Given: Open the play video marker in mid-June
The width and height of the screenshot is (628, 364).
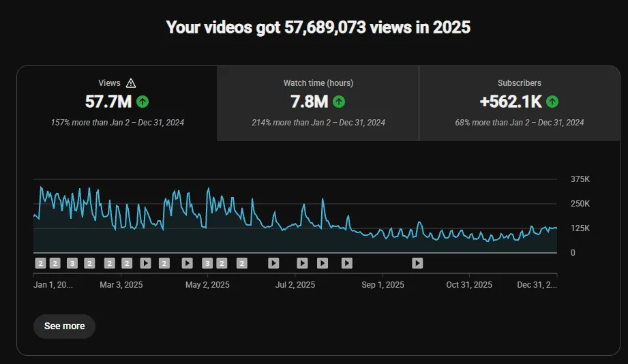Looking at the screenshot, I should click(273, 263).
